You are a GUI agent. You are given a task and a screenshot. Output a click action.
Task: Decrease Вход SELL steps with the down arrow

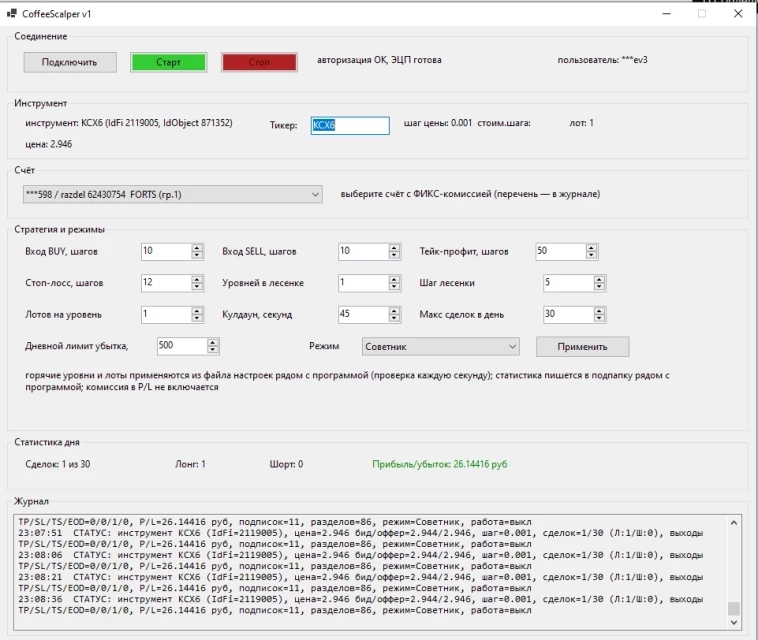pos(394,255)
